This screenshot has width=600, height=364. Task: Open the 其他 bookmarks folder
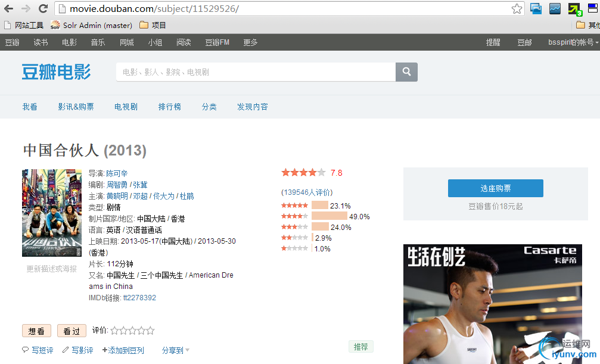pyautogui.click(x=587, y=25)
